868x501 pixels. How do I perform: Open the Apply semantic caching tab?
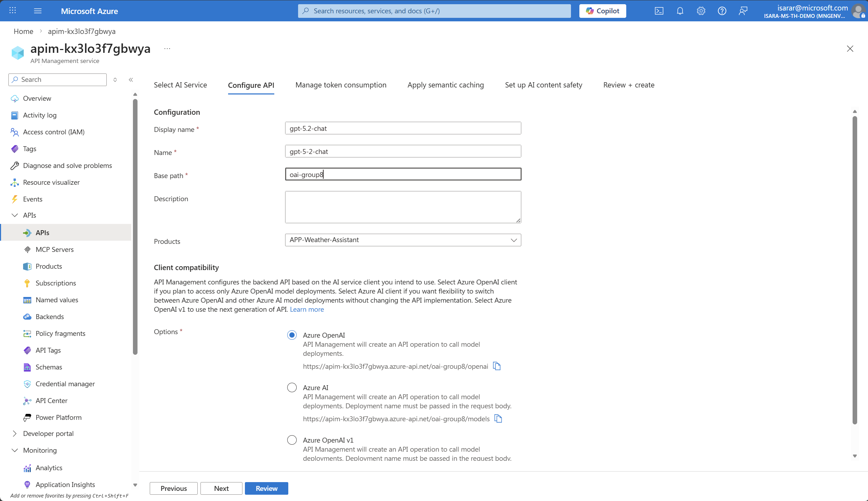[x=446, y=85]
